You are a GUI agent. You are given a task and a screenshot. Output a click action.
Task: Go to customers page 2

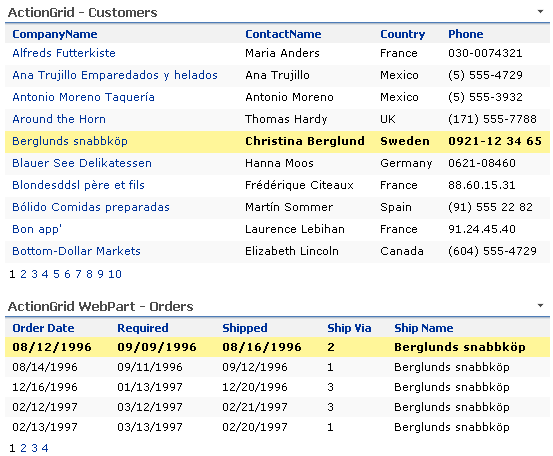point(23,274)
